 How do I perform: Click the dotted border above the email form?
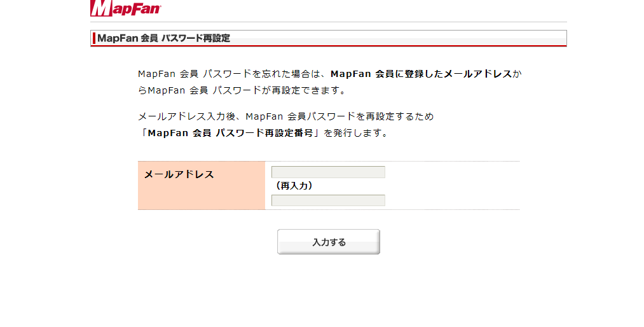tap(329, 161)
